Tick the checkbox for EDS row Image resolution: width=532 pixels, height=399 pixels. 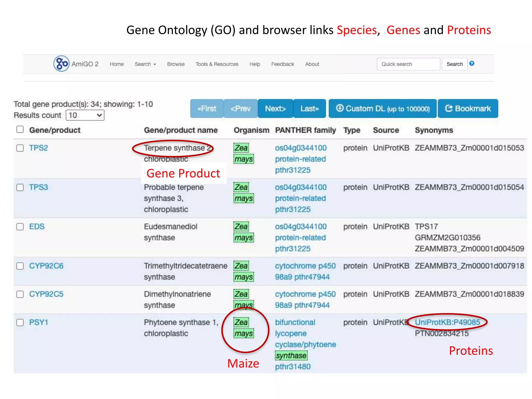click(x=20, y=227)
